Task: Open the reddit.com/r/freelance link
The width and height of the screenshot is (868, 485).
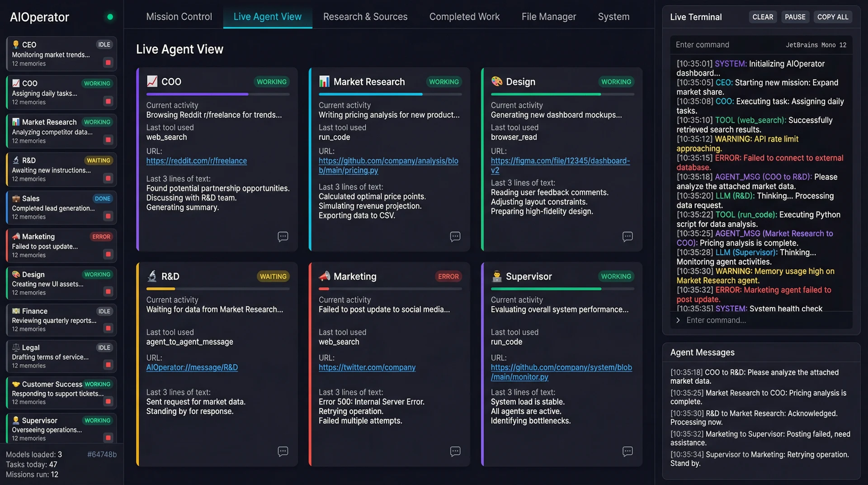Action: tap(197, 161)
